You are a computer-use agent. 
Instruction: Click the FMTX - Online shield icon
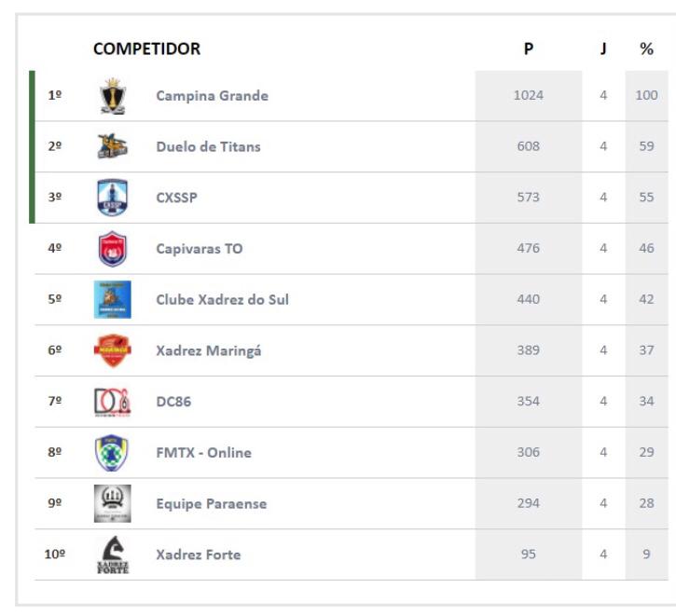pos(112,452)
